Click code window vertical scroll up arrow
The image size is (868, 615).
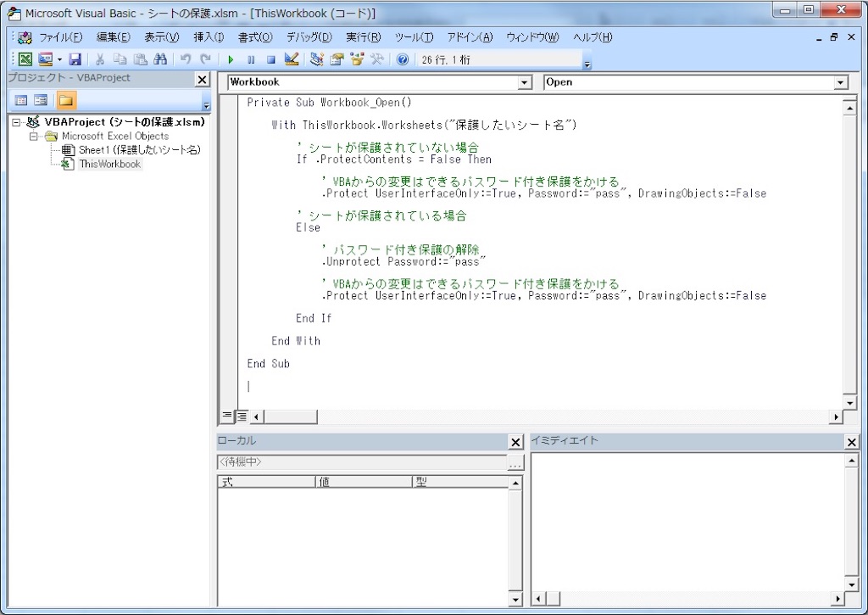point(849,108)
